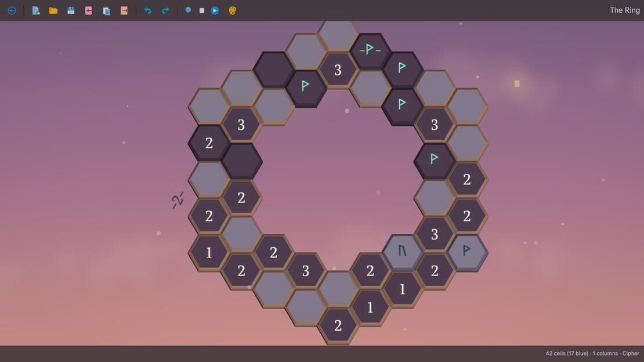This screenshot has height=362, width=644.
Task: Undo the last edit
Action: (x=148, y=10)
